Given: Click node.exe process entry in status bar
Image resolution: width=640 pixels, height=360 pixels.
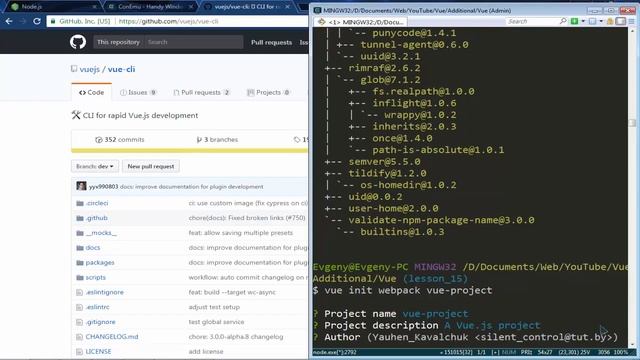Looking at the screenshot, I should [335, 352].
